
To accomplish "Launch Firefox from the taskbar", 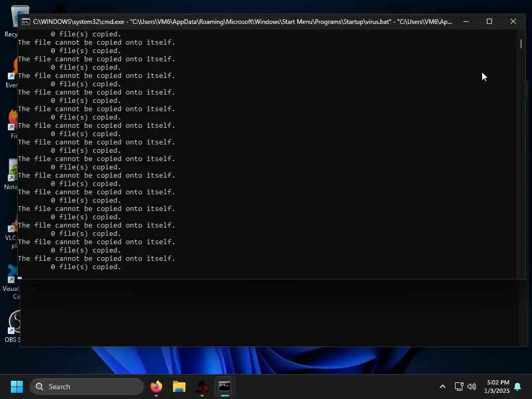I will click(156, 387).
